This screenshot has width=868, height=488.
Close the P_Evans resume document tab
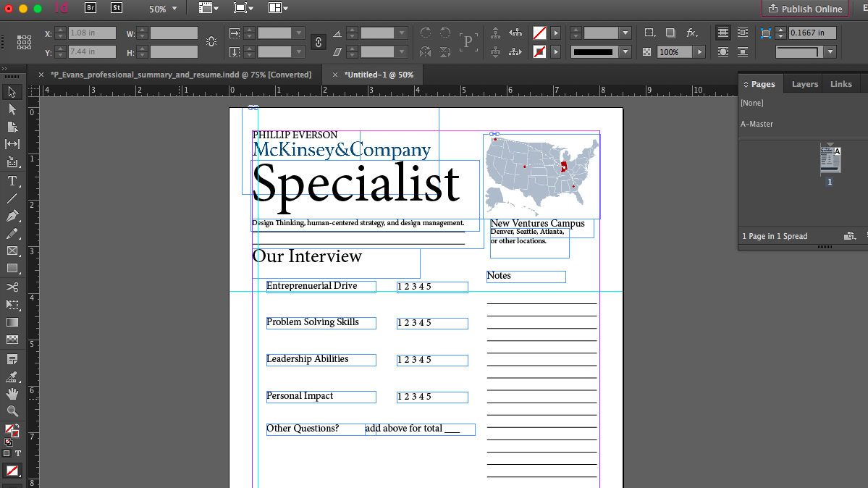pos(41,75)
